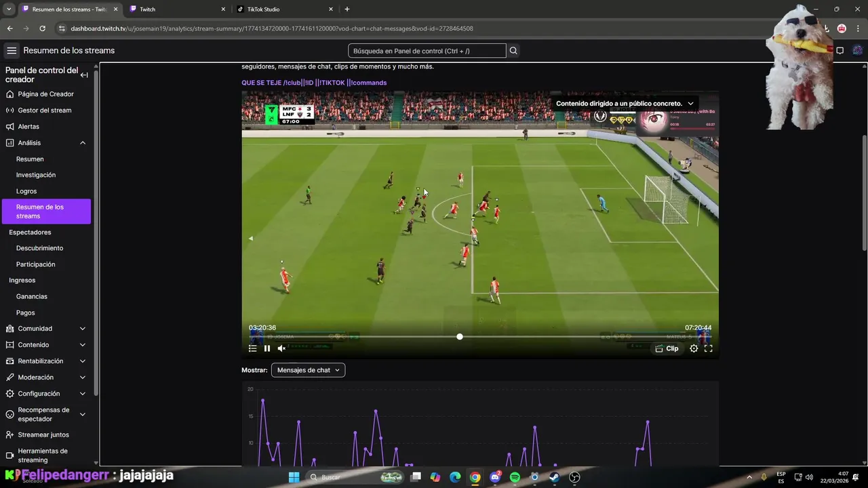Focus the Búsqueda en Panel de control field
This screenshot has width=868, height=488.
click(427, 51)
